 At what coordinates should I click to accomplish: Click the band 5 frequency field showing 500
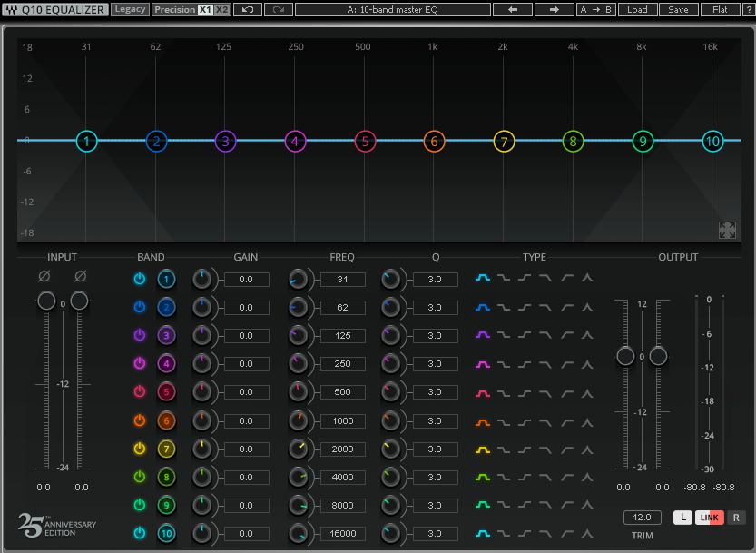point(343,392)
